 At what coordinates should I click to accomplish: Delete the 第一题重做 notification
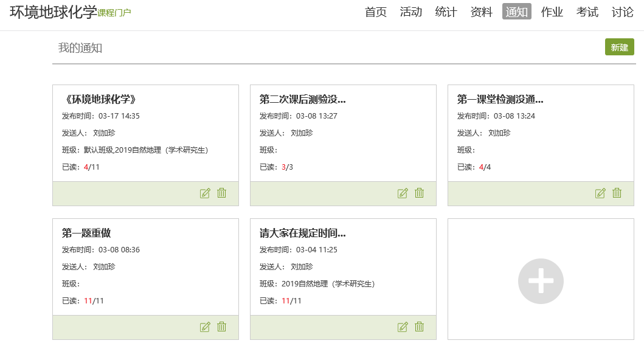coord(222,327)
